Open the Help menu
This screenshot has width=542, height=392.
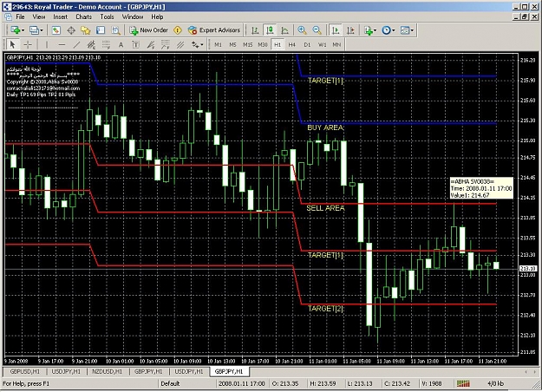157,16
